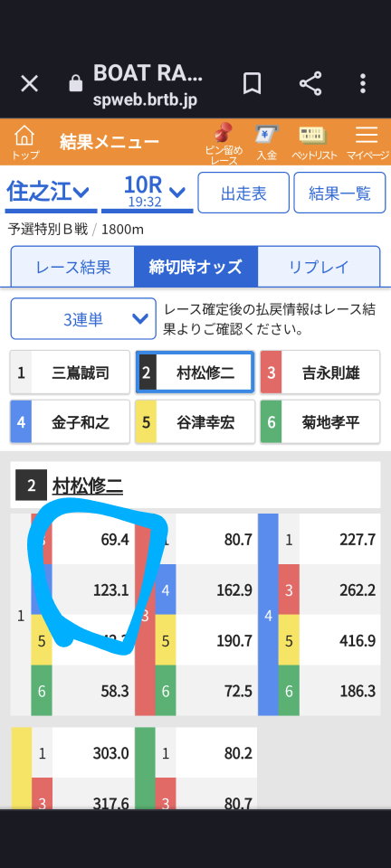391x868 pixels.
Task: Switch to リプレイ tab
Action: [x=319, y=268]
